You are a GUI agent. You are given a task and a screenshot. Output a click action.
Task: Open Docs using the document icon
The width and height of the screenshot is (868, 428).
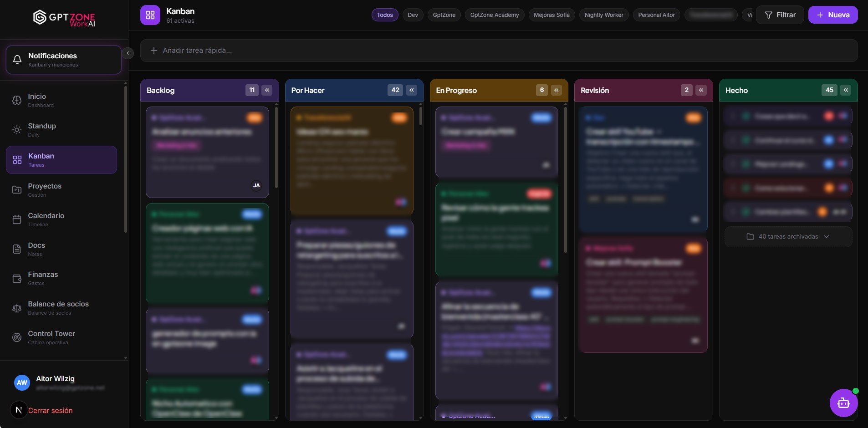pos(17,249)
